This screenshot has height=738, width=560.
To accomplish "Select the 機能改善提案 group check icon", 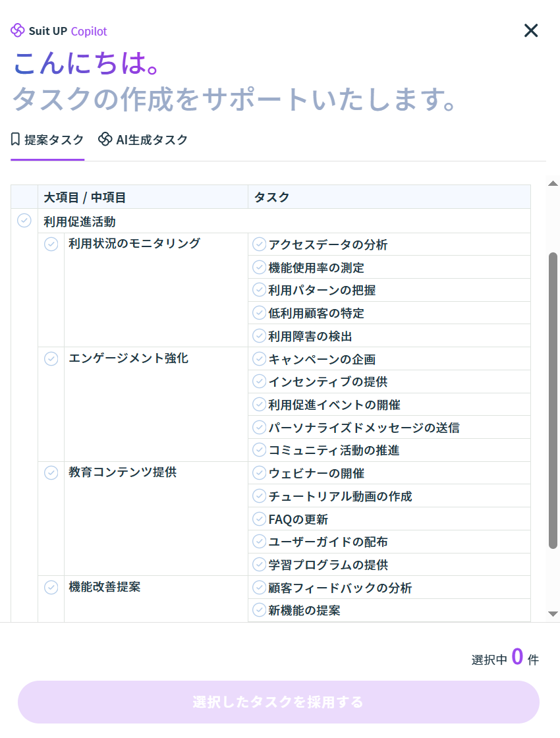I will pos(51,587).
